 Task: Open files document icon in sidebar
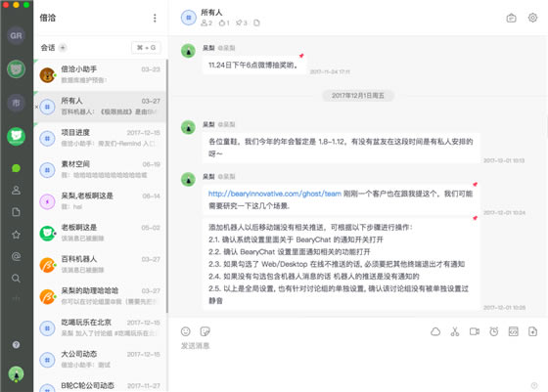16,212
